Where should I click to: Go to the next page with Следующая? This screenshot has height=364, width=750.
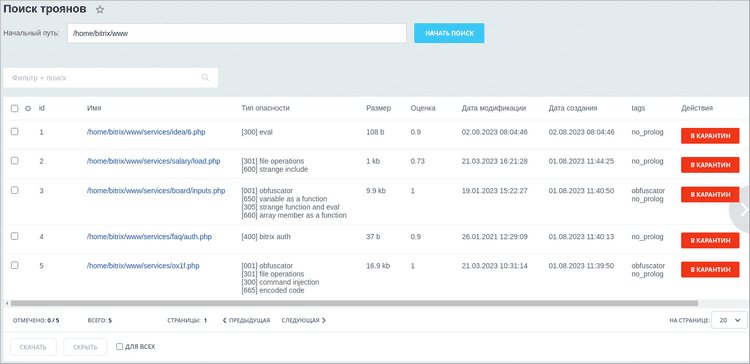click(304, 320)
